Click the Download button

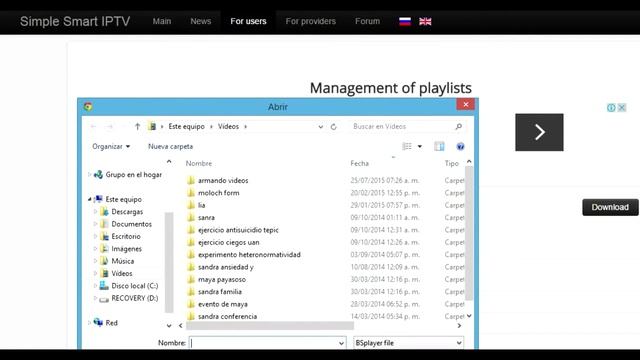(x=610, y=207)
